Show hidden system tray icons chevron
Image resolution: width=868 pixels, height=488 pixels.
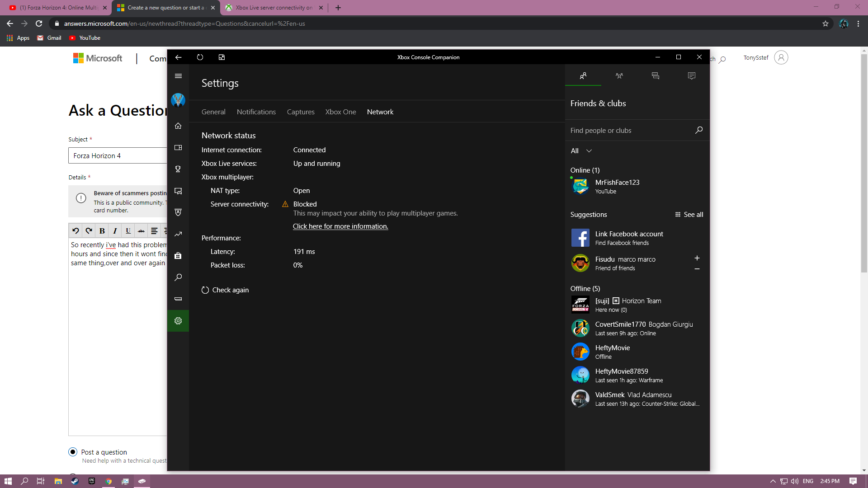773,481
